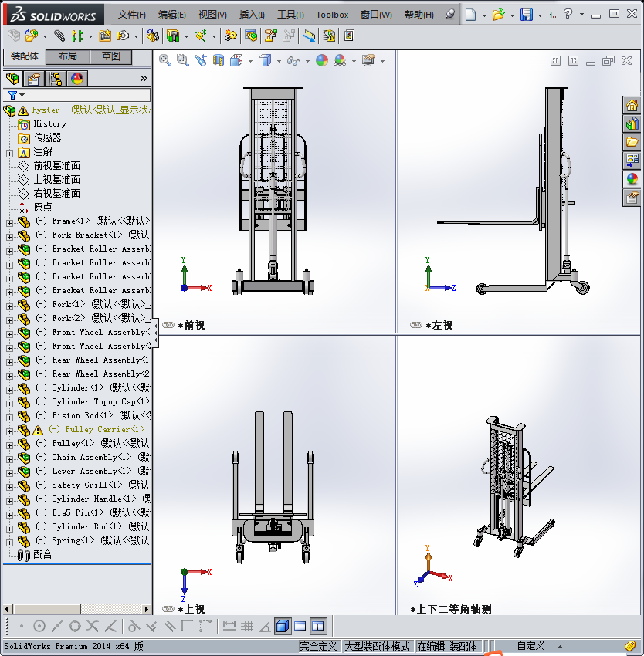Click the View Orientation icon
Screen dimensions: 644x656
(x=236, y=61)
